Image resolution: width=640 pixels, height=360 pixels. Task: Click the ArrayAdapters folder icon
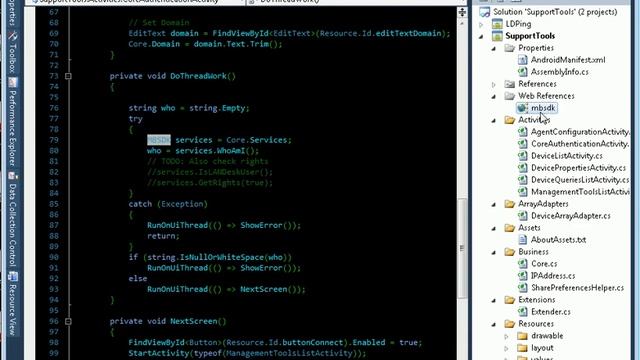pos(509,204)
